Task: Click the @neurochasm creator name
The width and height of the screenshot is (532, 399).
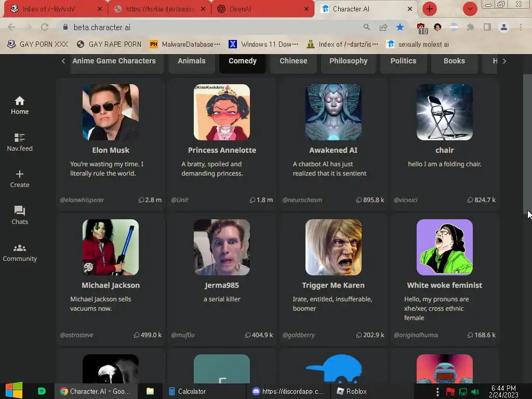Action: (302, 200)
